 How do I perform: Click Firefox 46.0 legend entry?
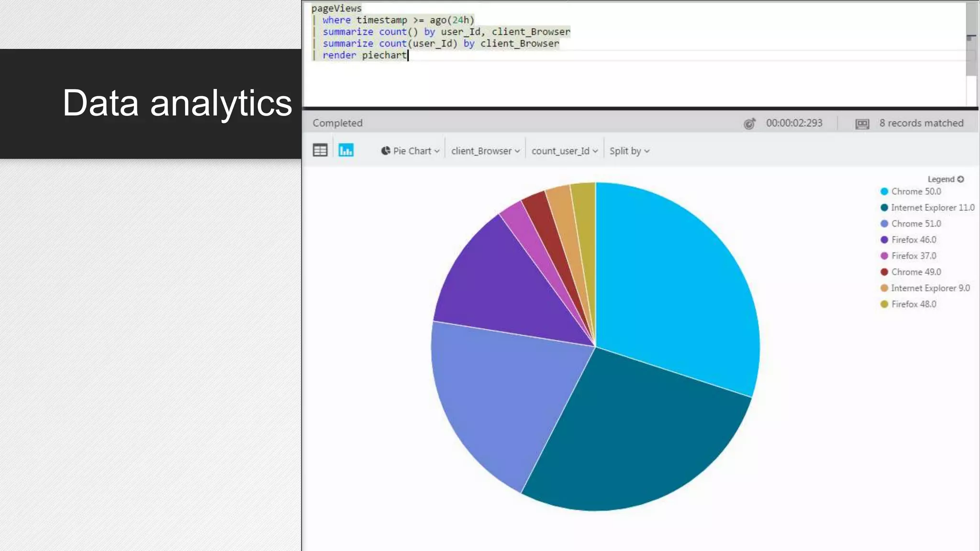click(x=908, y=240)
